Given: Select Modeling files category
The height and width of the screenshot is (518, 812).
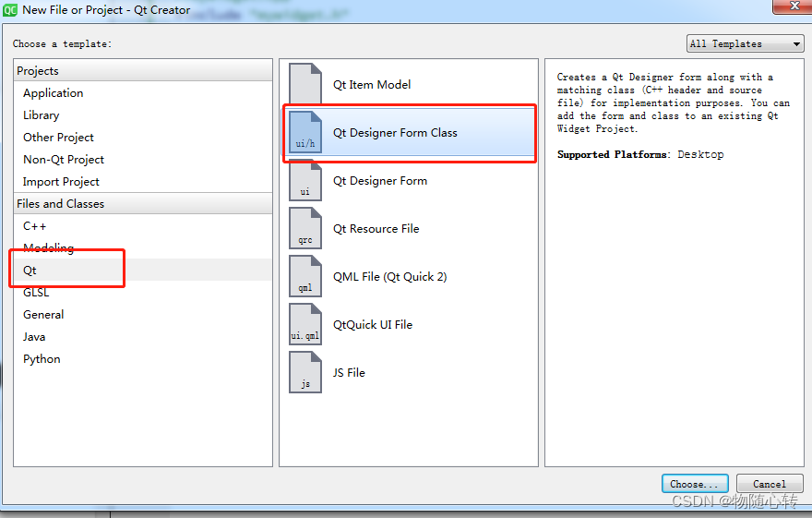Looking at the screenshot, I should (x=142, y=247).
